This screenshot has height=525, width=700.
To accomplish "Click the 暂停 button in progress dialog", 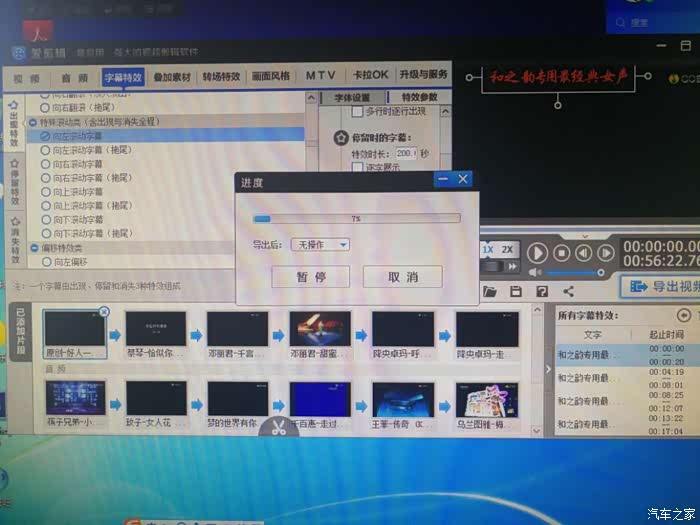I will [311, 277].
